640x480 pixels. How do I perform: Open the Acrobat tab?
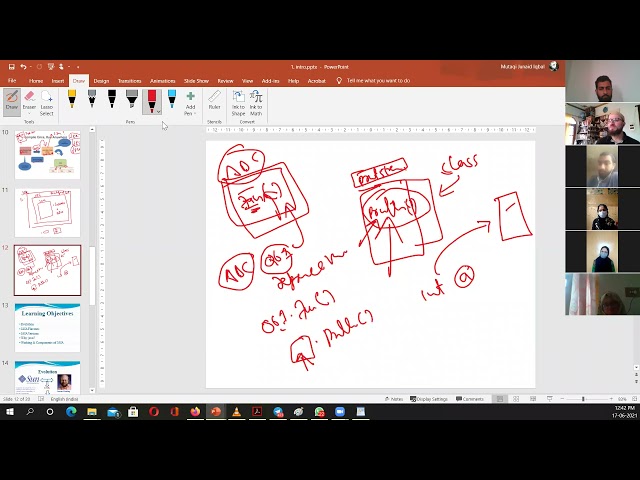click(x=316, y=81)
